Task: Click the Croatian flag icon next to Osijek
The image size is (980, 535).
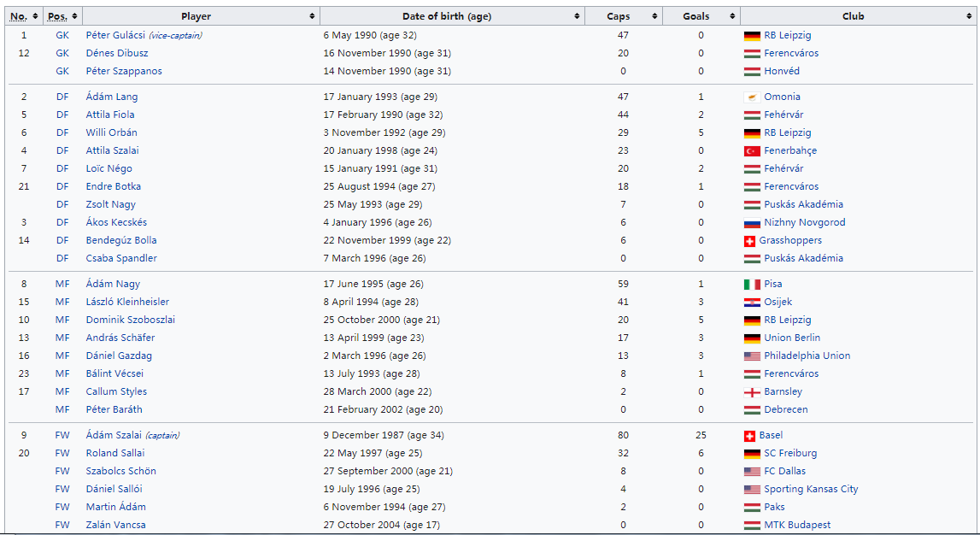Action: point(752,302)
